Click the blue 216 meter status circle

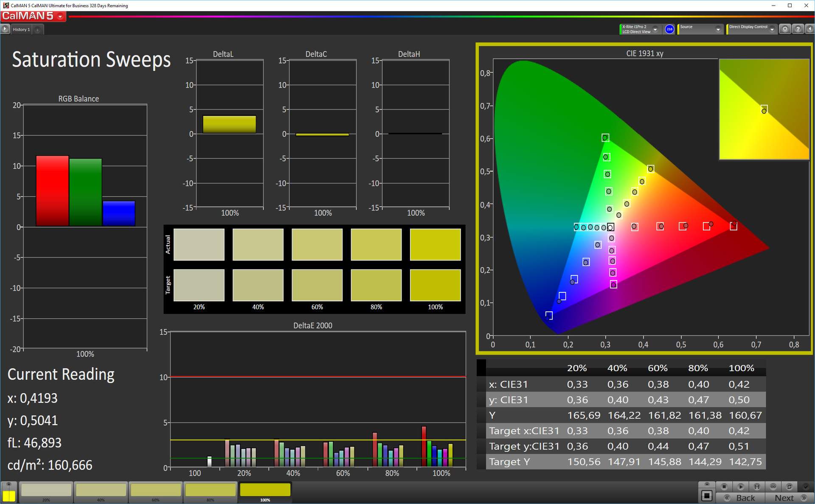click(669, 29)
